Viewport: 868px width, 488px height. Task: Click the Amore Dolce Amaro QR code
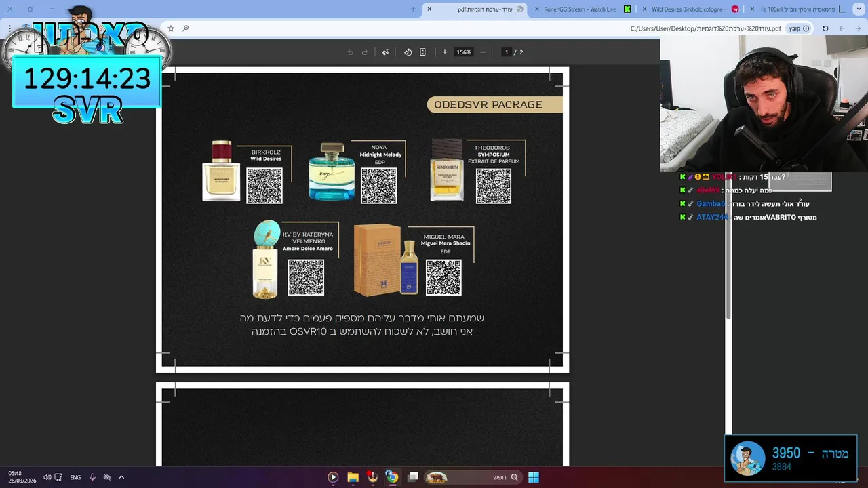306,277
